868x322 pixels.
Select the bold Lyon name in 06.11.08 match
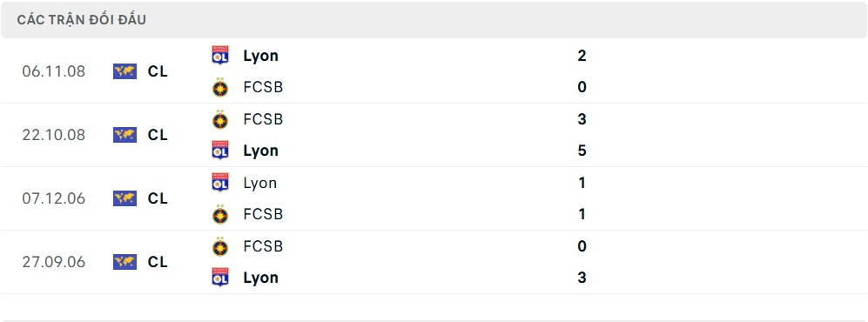pos(260,56)
